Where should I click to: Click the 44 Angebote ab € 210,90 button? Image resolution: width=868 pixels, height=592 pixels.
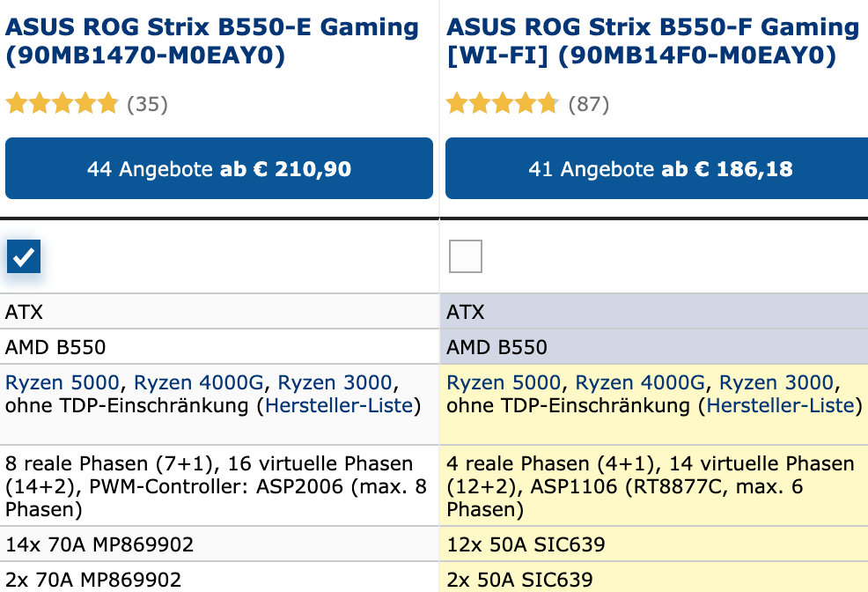point(219,168)
